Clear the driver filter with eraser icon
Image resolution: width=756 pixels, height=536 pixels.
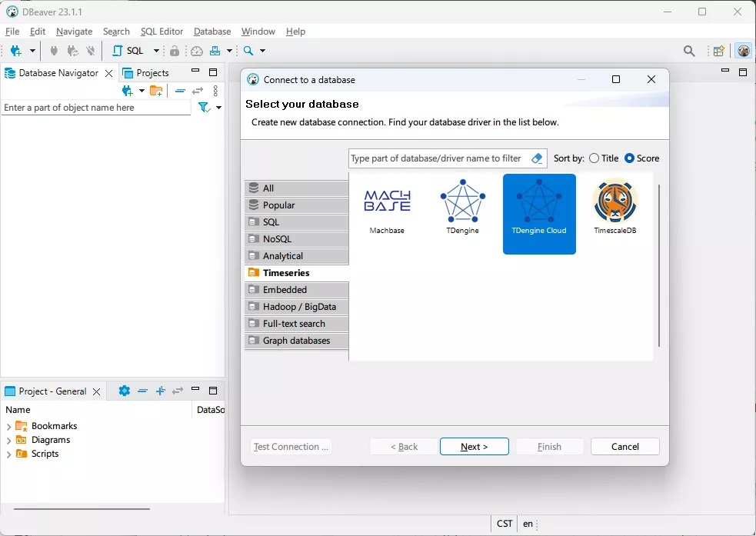537,158
